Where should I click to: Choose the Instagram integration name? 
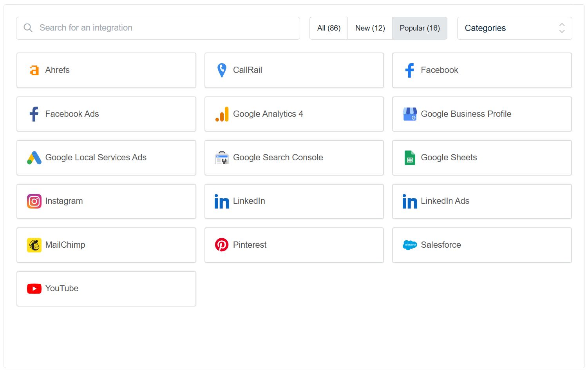click(64, 201)
